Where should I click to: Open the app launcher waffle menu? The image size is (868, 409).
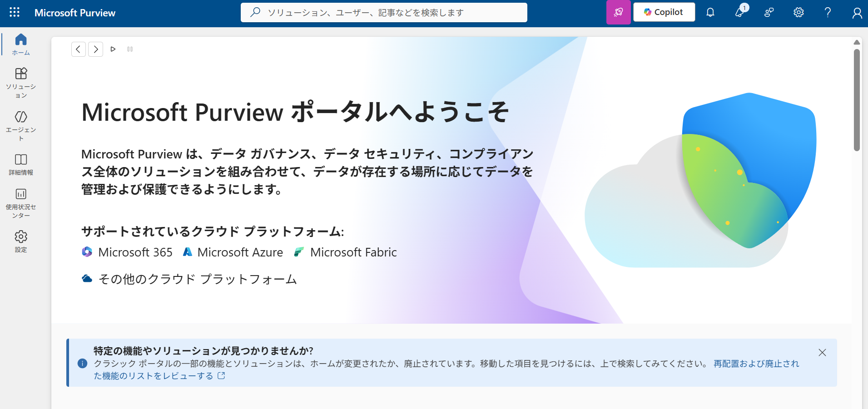[15, 12]
